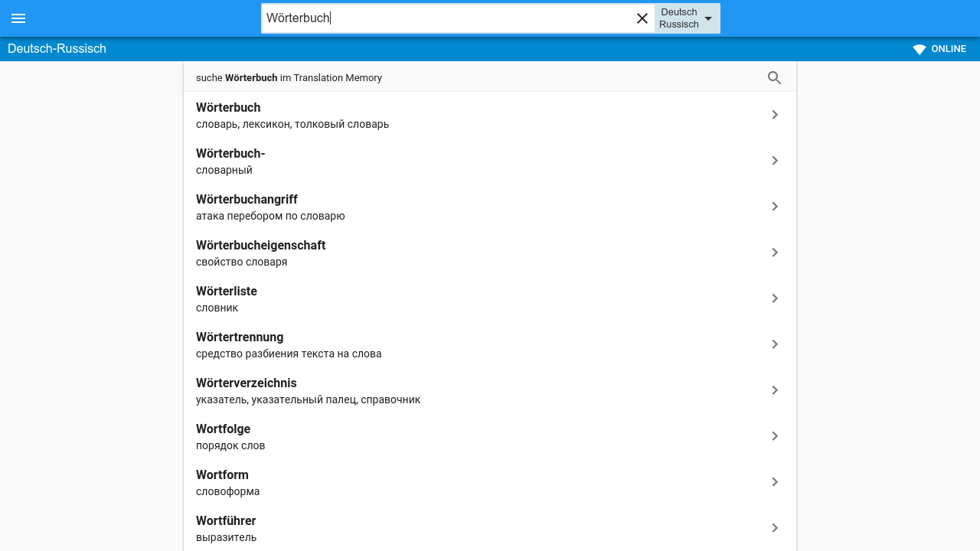
Task: Click translation "словоформа"
Action: (x=228, y=491)
